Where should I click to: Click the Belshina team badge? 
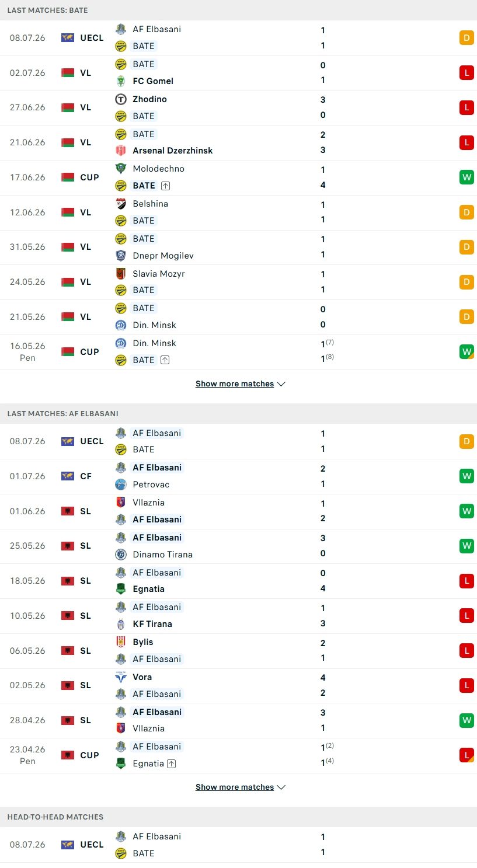121,204
